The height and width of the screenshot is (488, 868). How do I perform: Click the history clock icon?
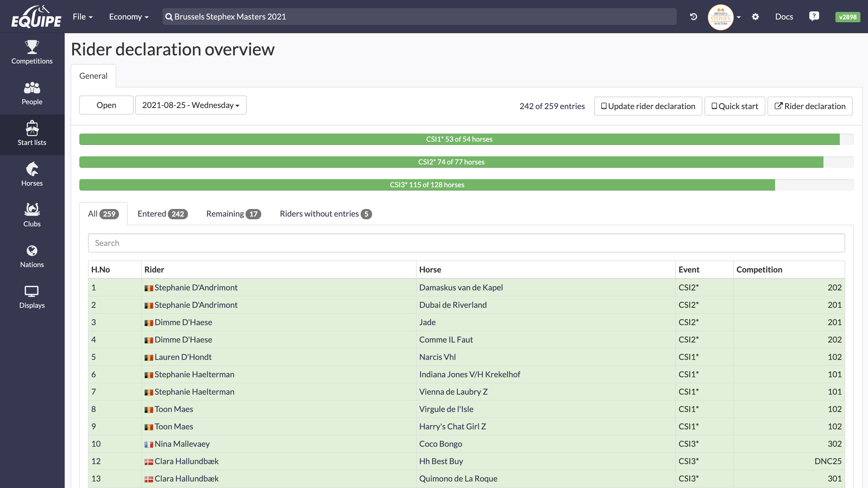click(693, 17)
